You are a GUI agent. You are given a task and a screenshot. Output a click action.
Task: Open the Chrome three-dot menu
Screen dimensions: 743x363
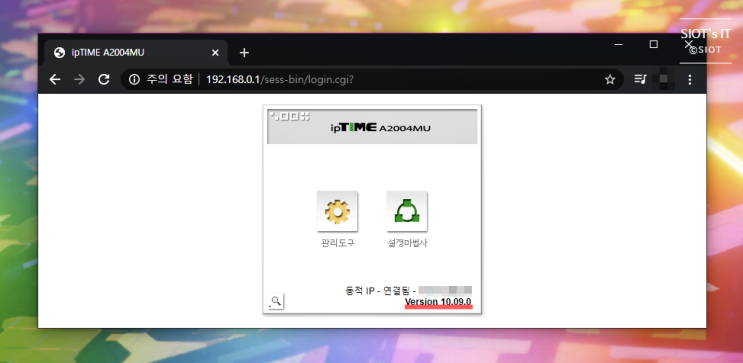(690, 80)
